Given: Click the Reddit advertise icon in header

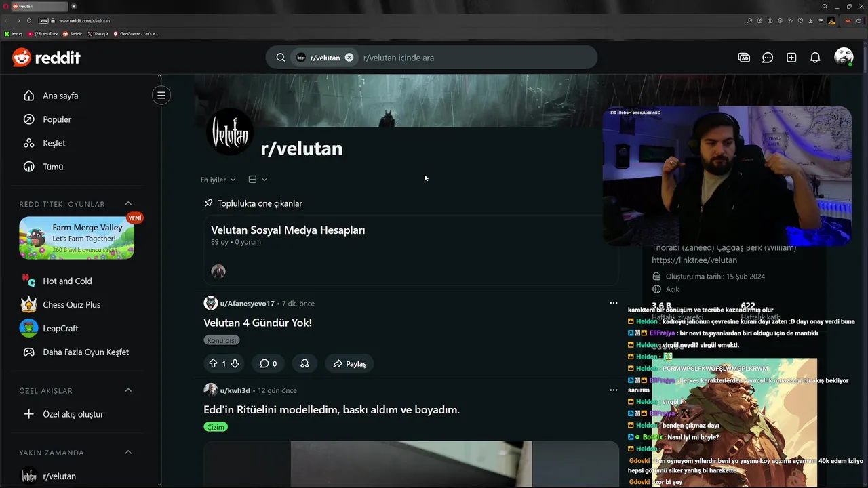Looking at the screenshot, I should [744, 58].
